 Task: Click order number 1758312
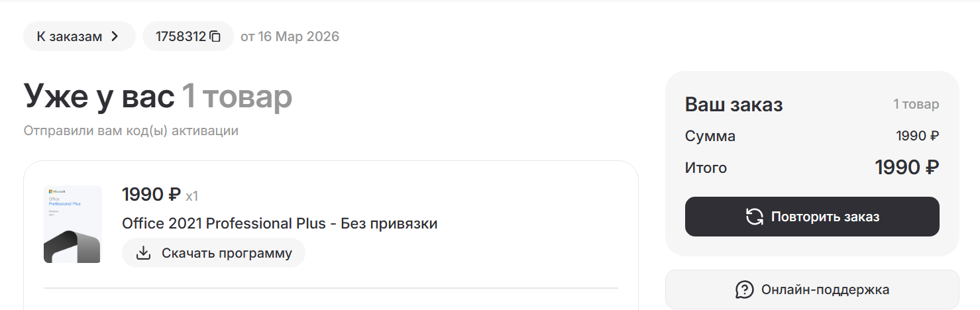pyautogui.click(x=180, y=36)
